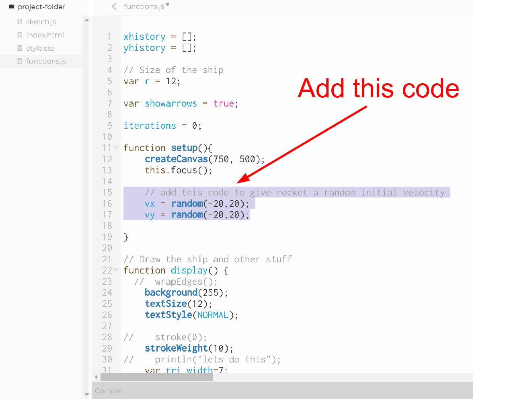Click the sidebar scroll-up arrow
The image size is (532, 399).
[86, 20]
